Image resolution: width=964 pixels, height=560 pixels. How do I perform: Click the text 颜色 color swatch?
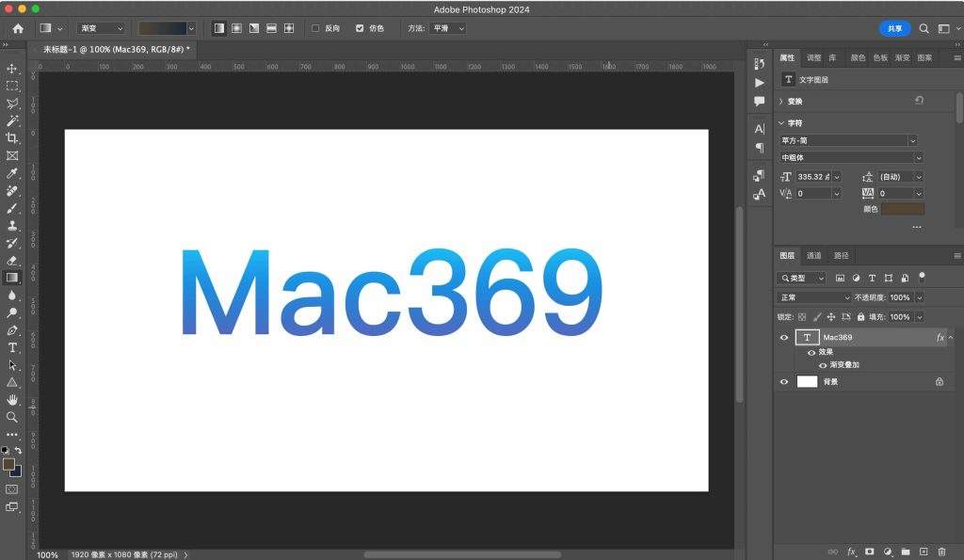902,209
